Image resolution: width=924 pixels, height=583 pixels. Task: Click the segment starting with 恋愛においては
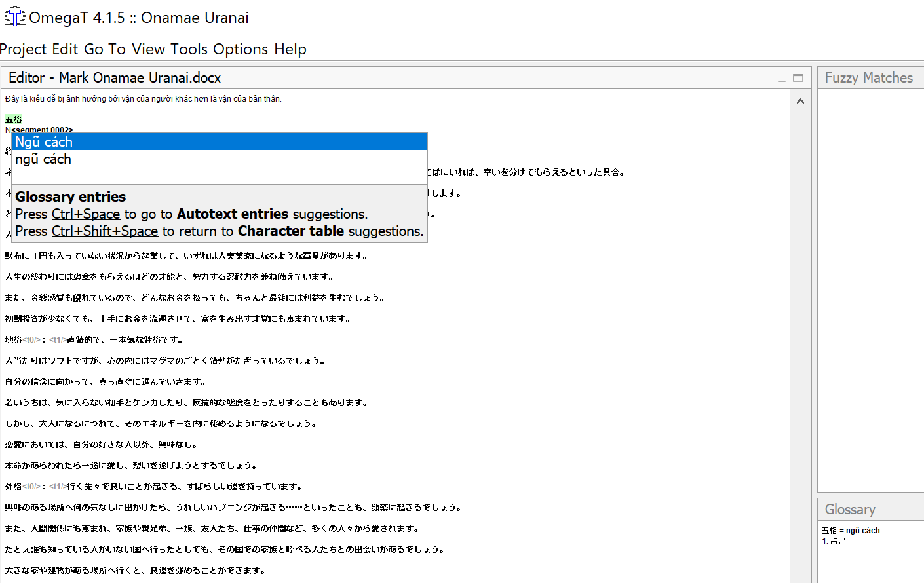[x=101, y=445]
